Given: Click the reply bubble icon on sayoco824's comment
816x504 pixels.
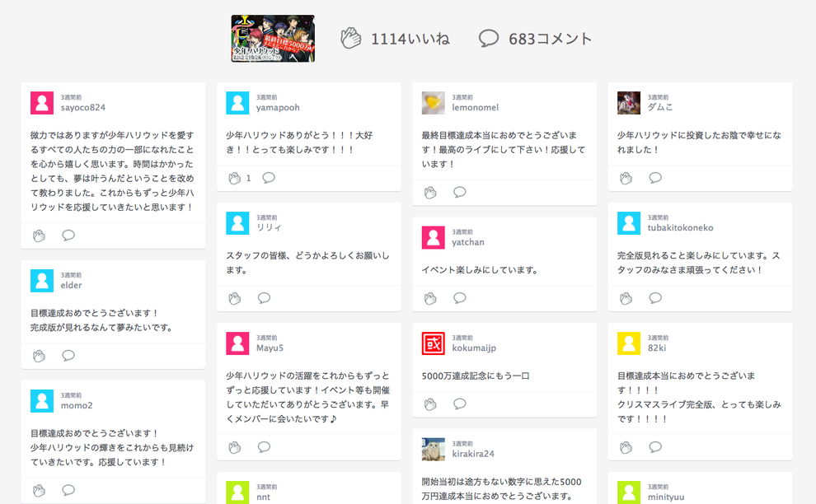Looking at the screenshot, I should [x=68, y=236].
